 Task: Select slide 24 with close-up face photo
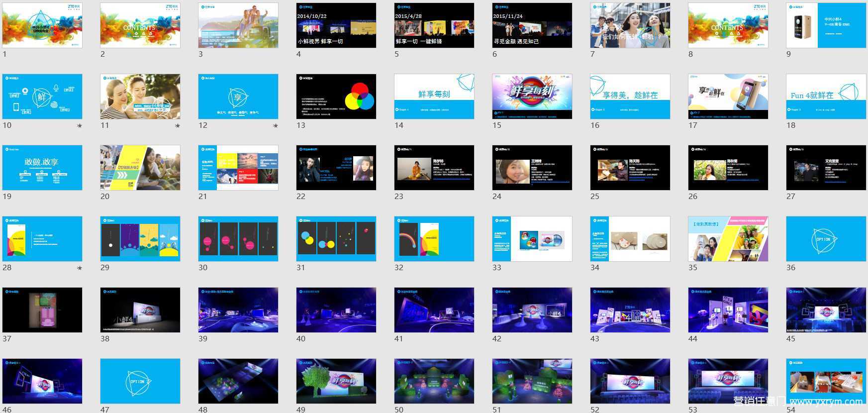(x=532, y=168)
